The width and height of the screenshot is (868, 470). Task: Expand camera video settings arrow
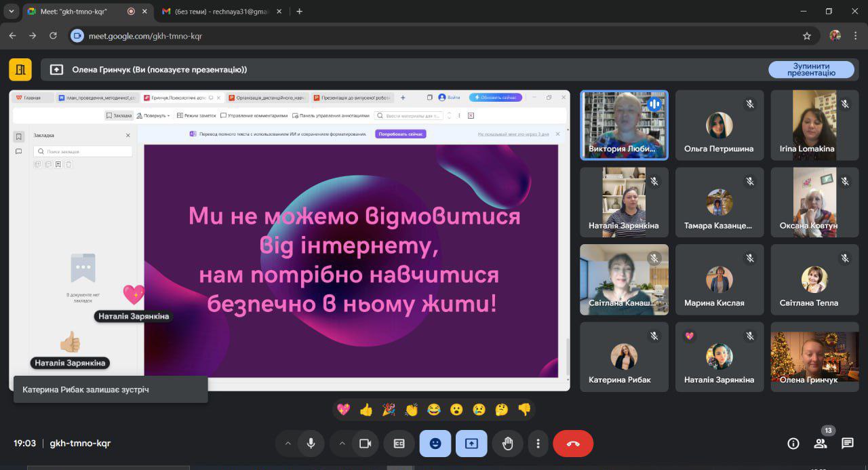point(342,444)
